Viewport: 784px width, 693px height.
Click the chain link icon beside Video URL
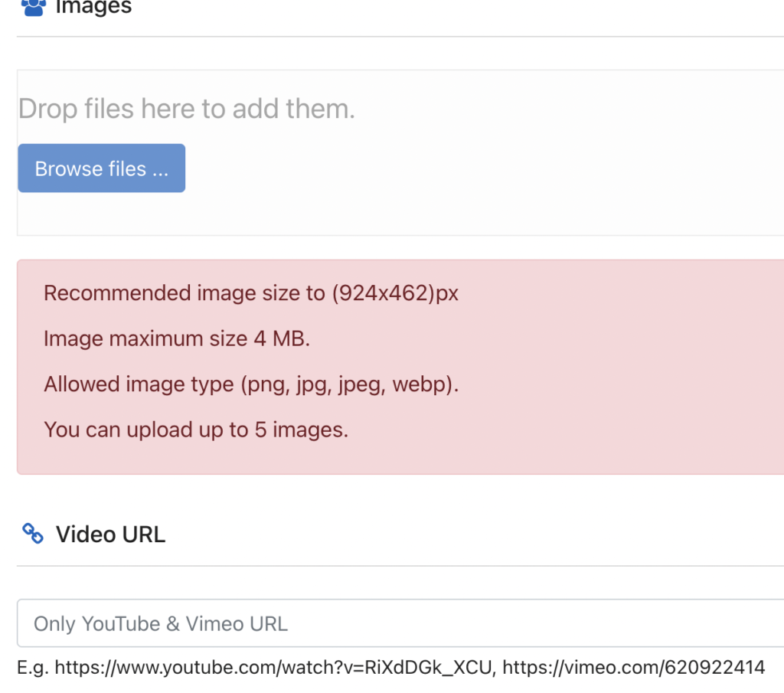click(33, 534)
